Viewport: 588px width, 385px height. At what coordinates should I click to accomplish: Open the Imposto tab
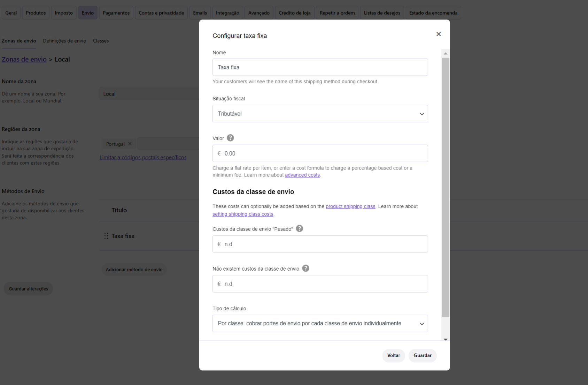click(64, 13)
